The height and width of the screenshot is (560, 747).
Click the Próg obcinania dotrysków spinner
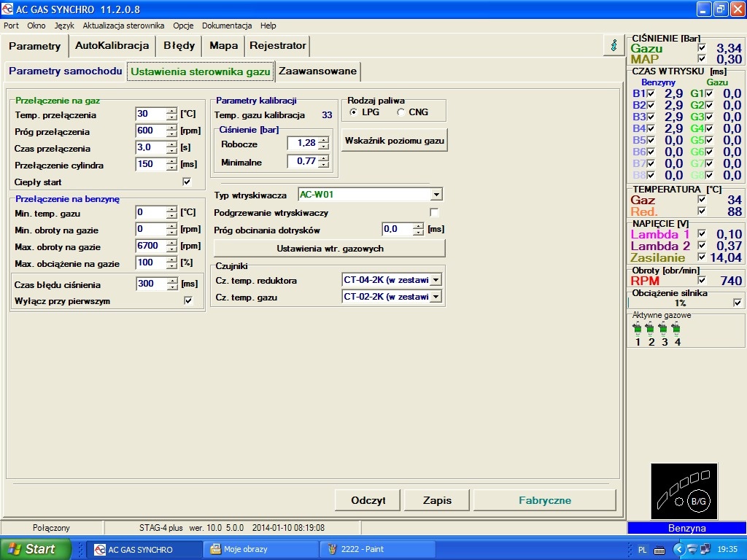tap(418, 230)
